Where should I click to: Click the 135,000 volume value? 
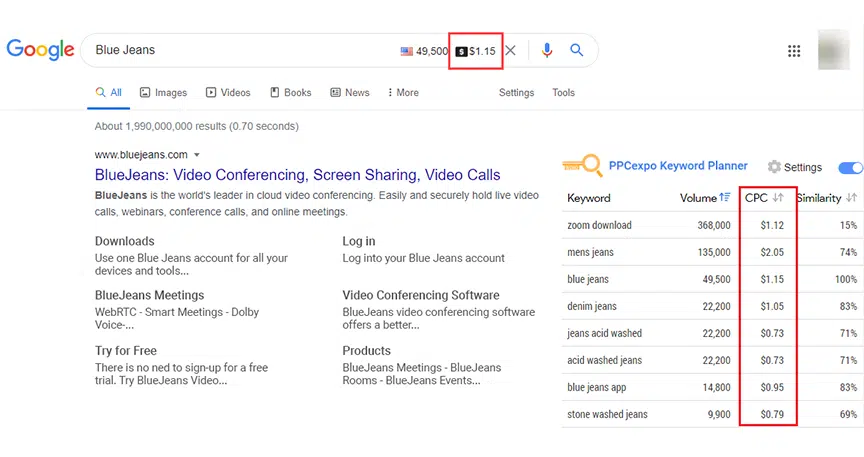pyautogui.click(x=714, y=252)
